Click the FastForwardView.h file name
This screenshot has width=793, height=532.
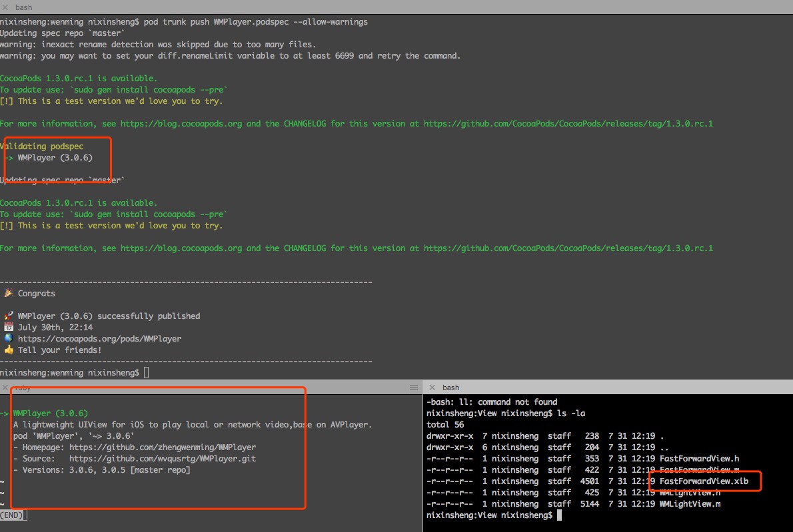pos(700,459)
